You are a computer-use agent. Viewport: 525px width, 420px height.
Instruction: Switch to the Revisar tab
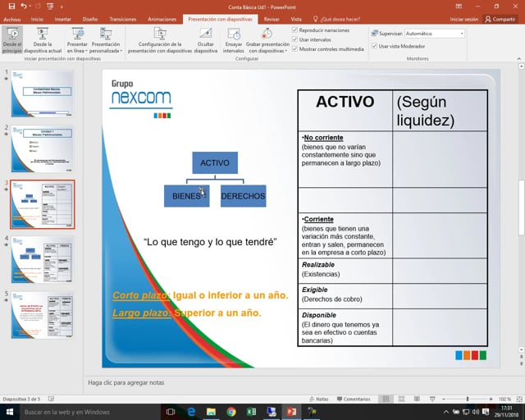tap(272, 19)
